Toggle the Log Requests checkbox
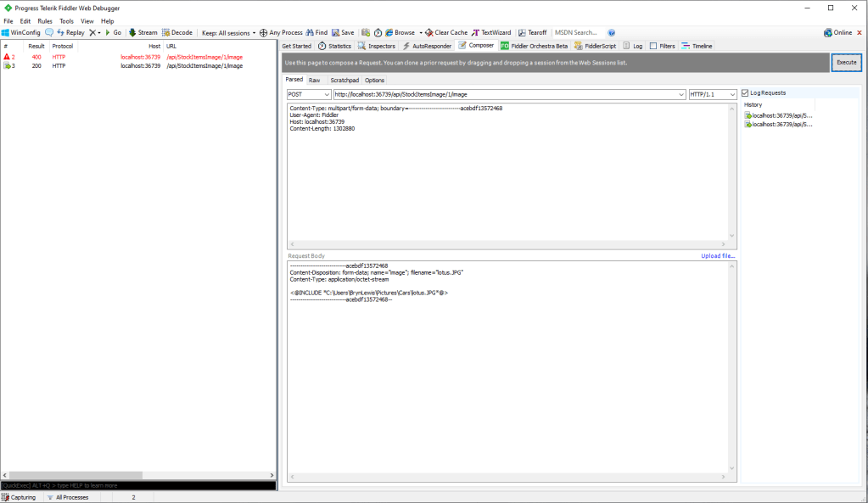The width and height of the screenshot is (868, 503). pyautogui.click(x=745, y=93)
